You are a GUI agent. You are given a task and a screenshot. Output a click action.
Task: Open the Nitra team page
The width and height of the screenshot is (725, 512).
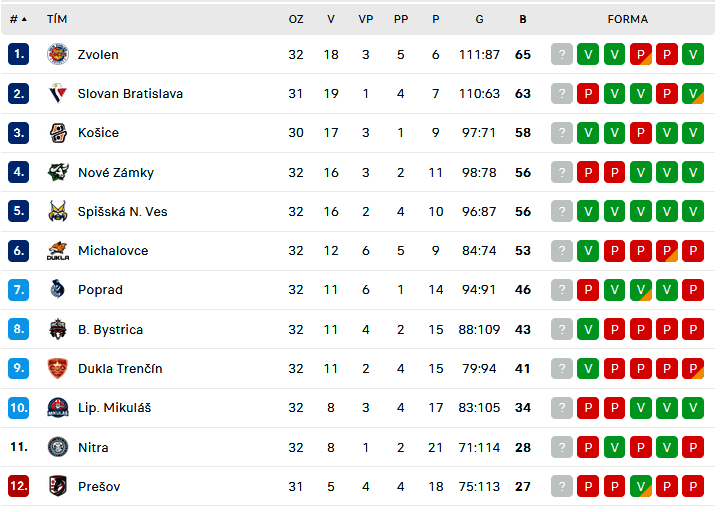[93, 447]
